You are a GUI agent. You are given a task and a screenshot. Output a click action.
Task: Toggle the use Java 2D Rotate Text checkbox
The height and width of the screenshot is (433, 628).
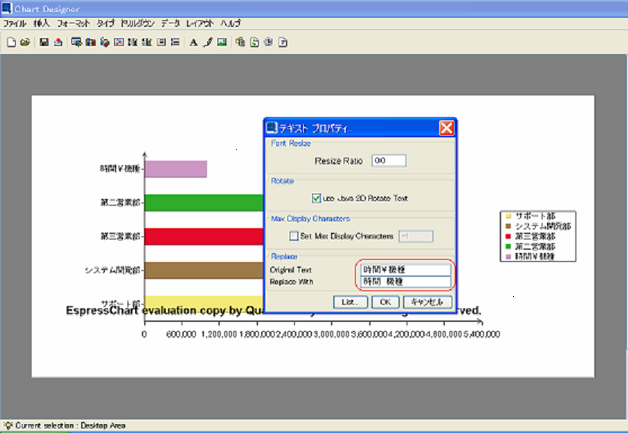pos(317,198)
